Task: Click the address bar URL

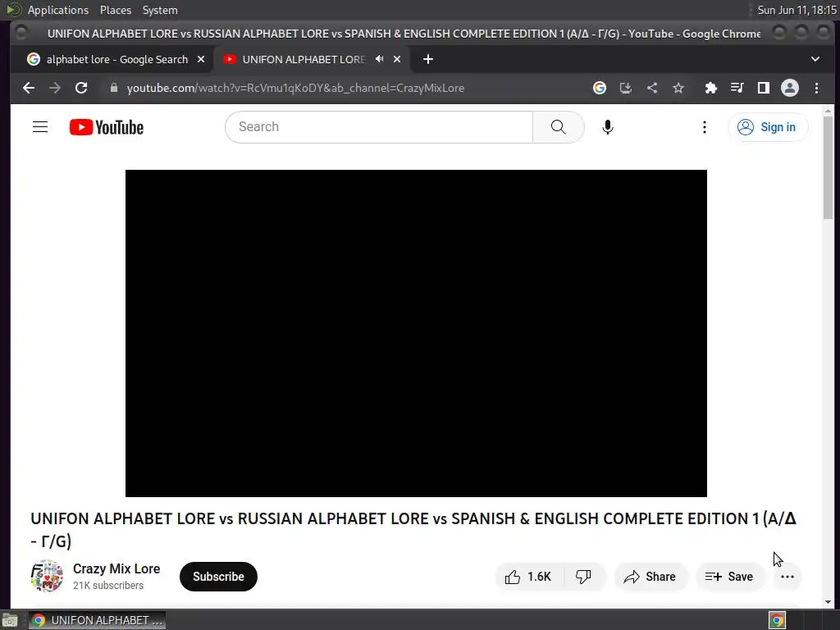Action: click(x=295, y=88)
